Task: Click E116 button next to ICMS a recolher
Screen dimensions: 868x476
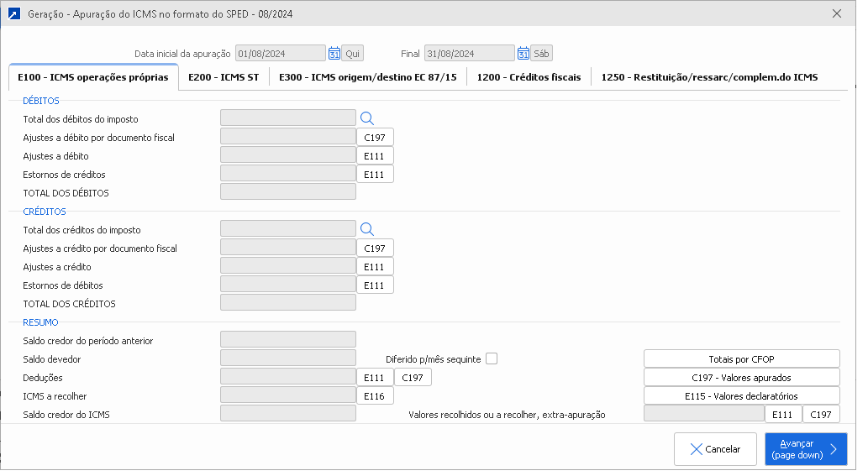Action: pyautogui.click(x=375, y=396)
